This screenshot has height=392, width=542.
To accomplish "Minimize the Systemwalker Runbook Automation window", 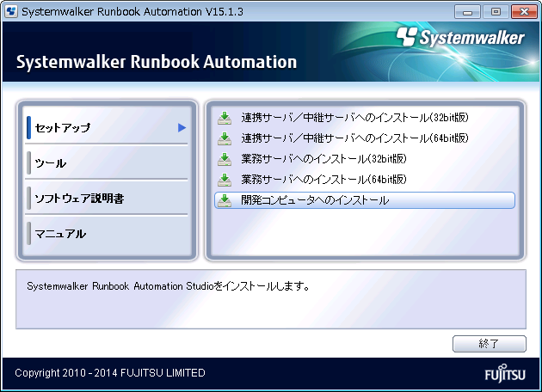I will (x=467, y=12).
